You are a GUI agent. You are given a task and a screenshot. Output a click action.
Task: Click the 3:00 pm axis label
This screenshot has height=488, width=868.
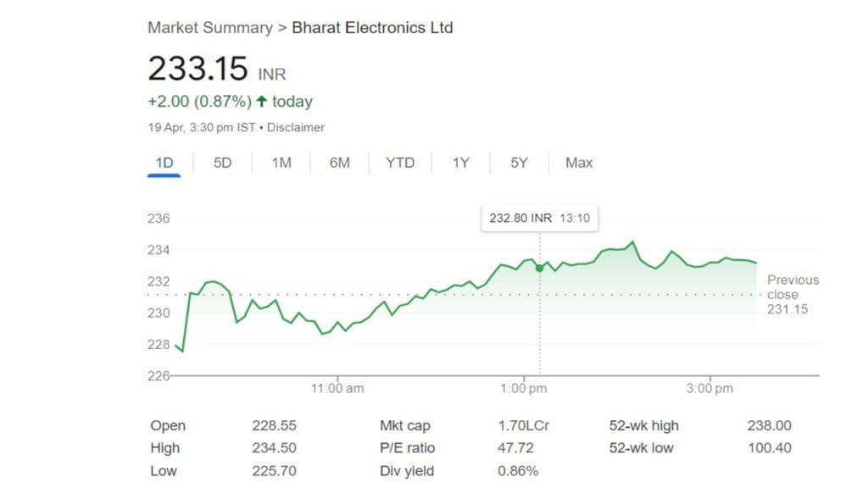point(709,389)
